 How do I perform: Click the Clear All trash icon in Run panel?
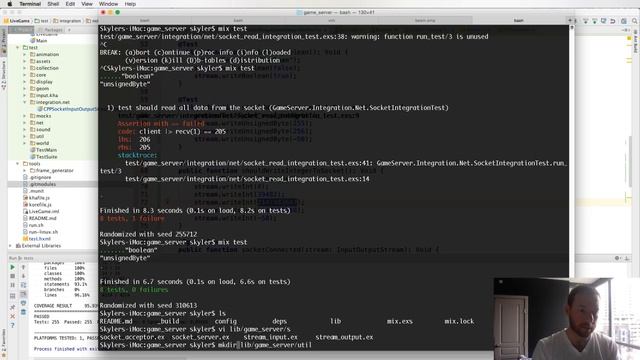tap(23, 312)
